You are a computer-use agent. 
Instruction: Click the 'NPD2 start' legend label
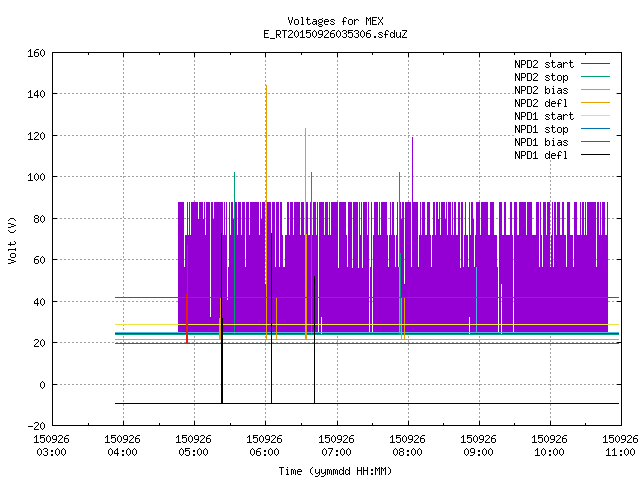click(544, 64)
